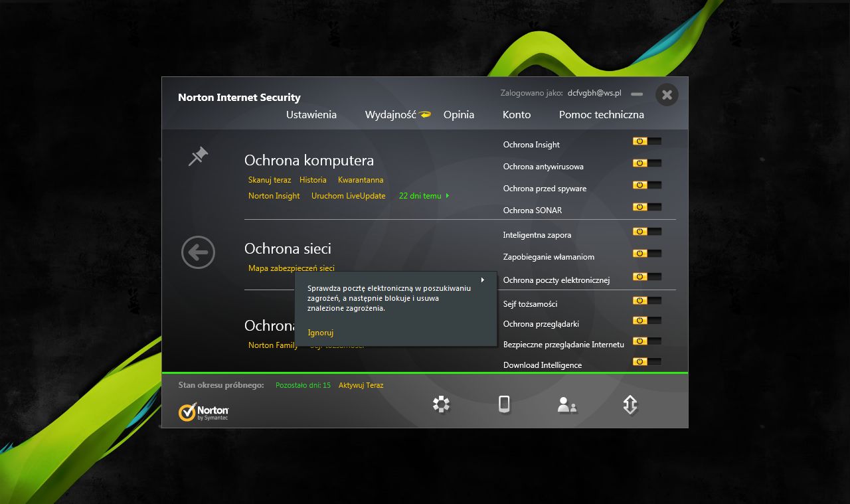The image size is (850, 504).
Task: Click Ignoruj in the tooltip popup
Action: 321,333
